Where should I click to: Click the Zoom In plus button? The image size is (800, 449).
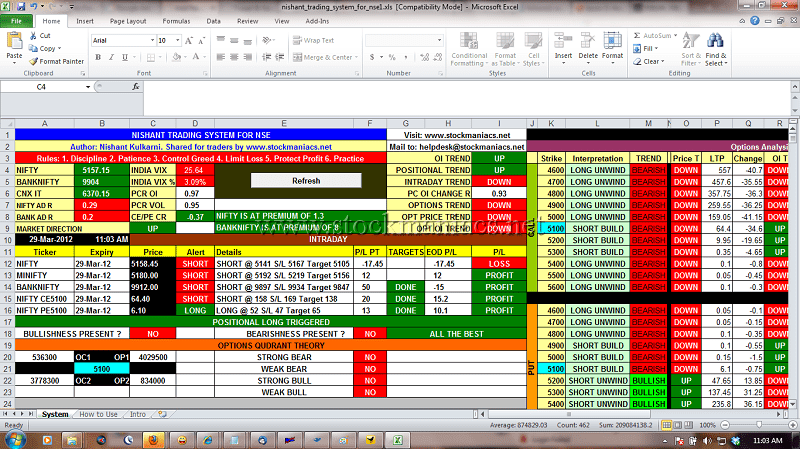[792, 425]
